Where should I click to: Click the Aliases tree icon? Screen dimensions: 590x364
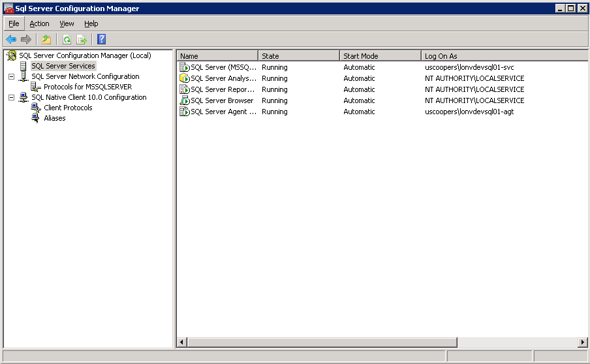coord(36,118)
